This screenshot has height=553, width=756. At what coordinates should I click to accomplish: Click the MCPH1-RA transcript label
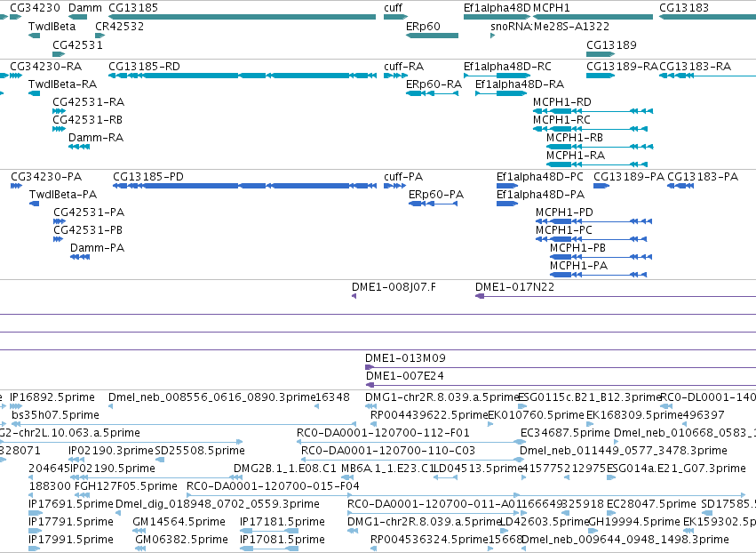(576, 156)
